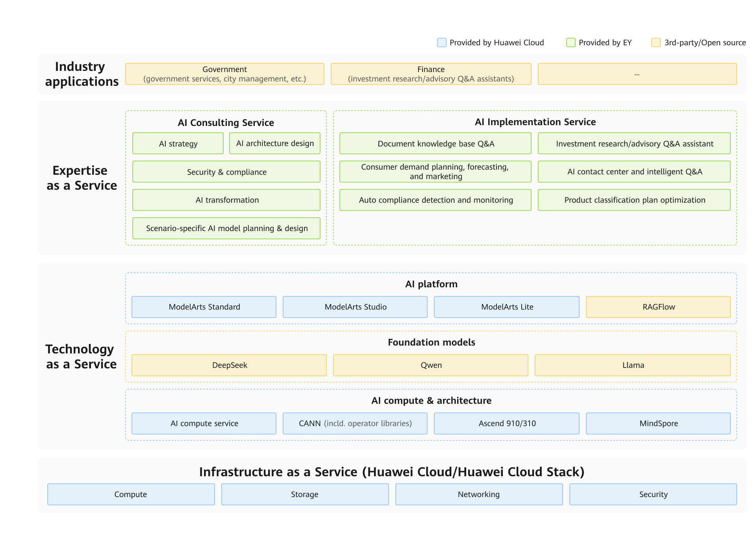Select the Qwen foundation model box
756x551 pixels.
coord(431,365)
